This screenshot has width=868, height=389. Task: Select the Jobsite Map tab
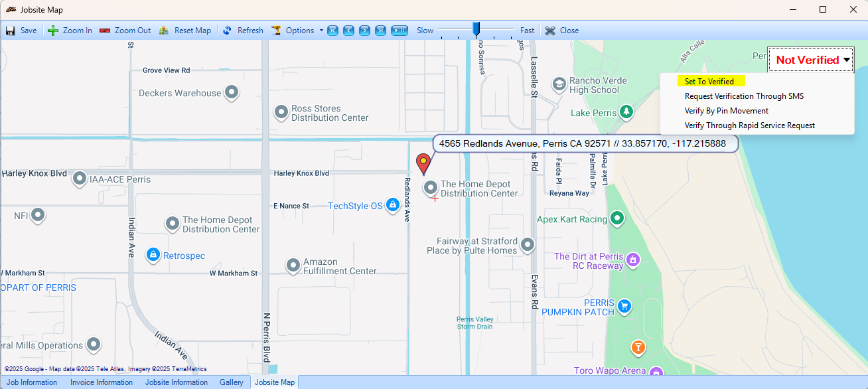click(x=275, y=382)
